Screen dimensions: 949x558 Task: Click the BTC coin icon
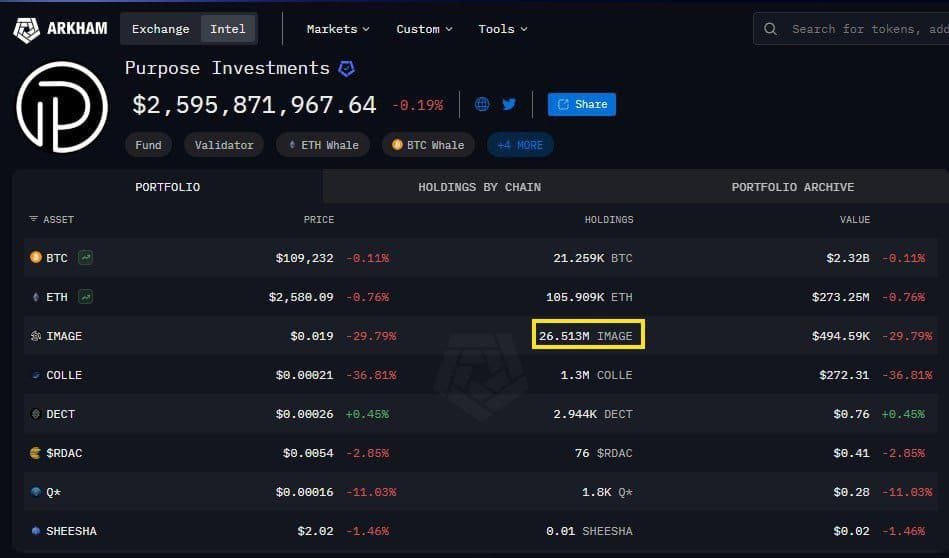36,257
